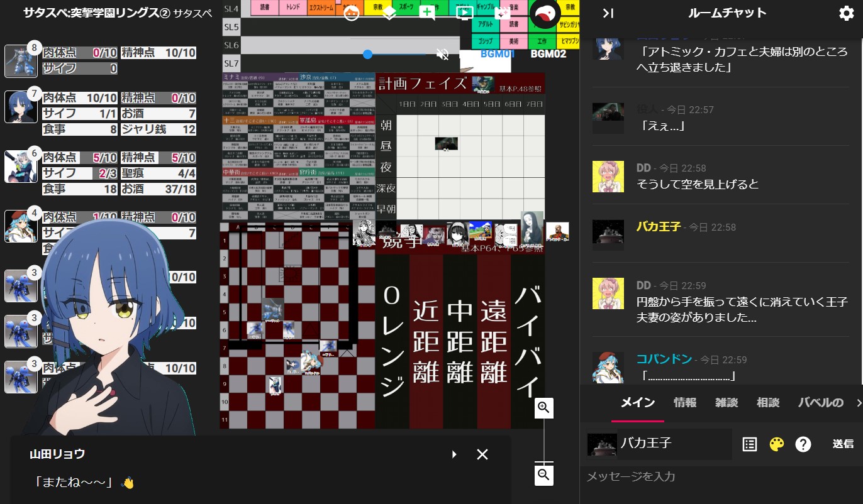Open the cut-in effects sparkle icon
The image size is (863, 504).
[x=502, y=13]
